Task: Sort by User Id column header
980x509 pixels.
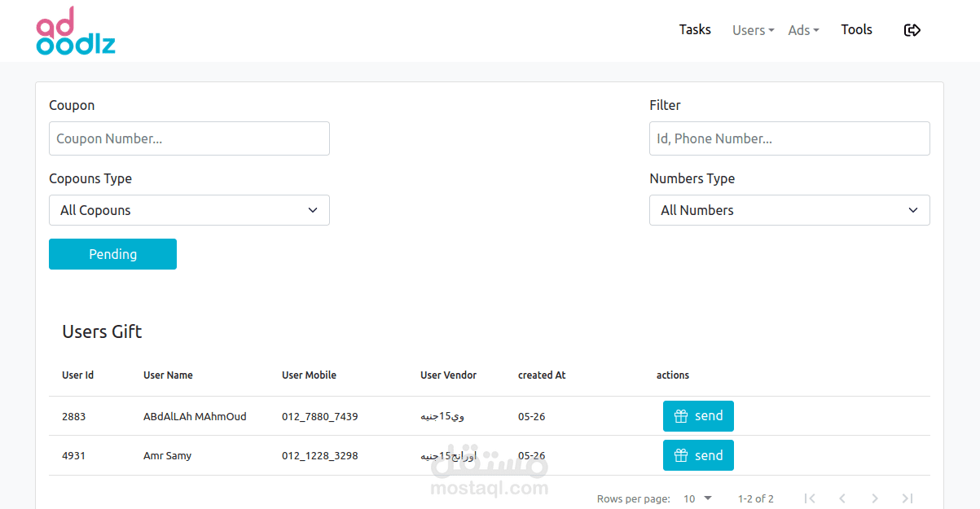Action: coord(78,375)
